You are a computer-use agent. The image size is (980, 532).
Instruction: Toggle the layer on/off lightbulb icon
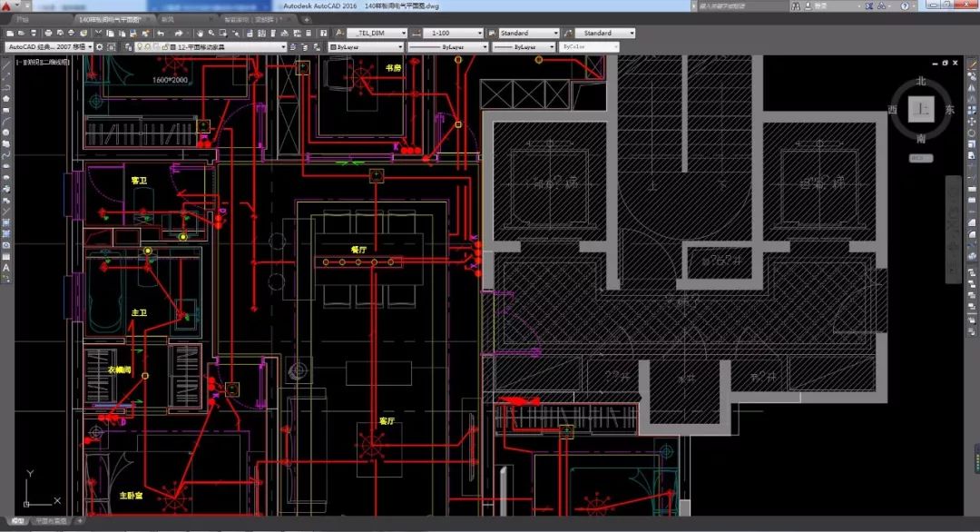[x=140, y=47]
